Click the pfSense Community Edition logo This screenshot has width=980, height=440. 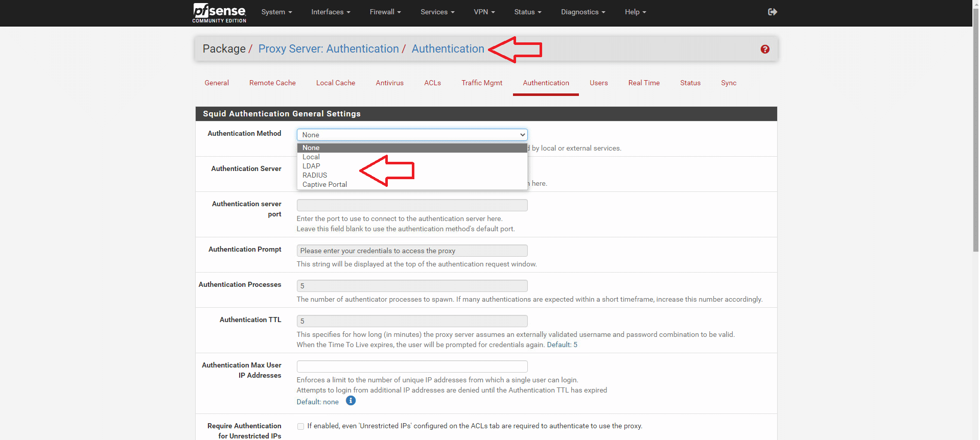(219, 13)
